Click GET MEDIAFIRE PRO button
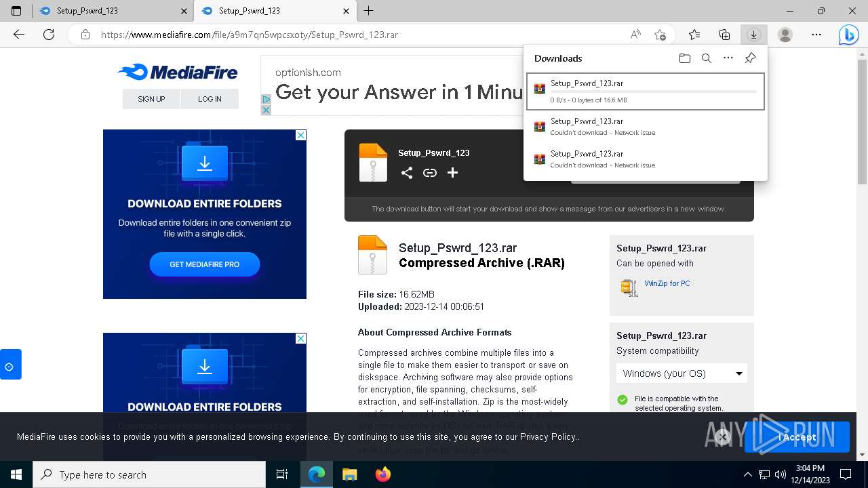Image resolution: width=868 pixels, height=488 pixels. pos(205,264)
